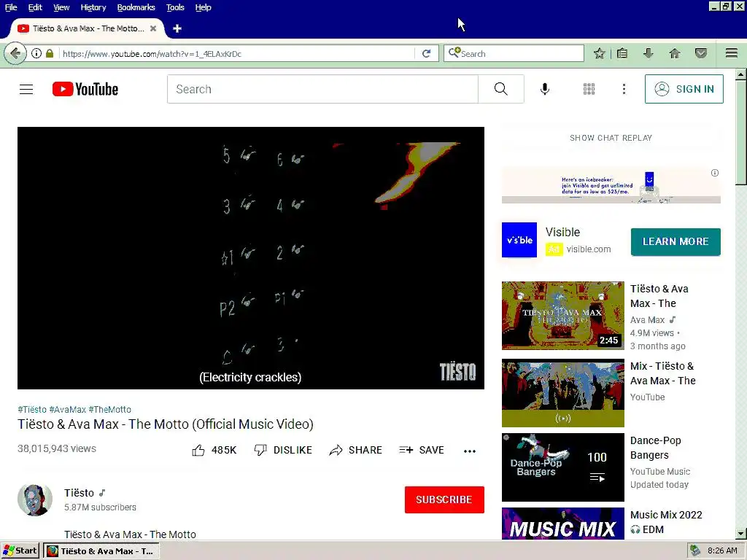
Task: Open the File menu
Action: pos(10,7)
